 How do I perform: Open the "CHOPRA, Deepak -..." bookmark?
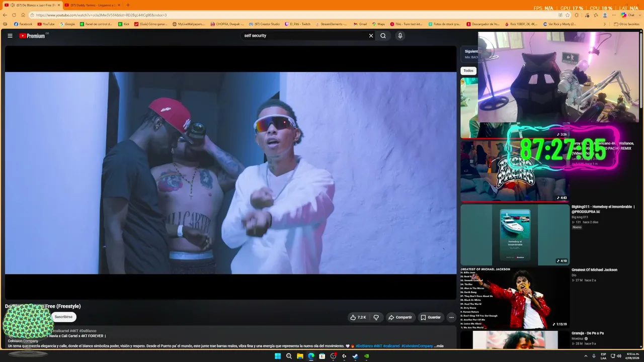coord(227,24)
